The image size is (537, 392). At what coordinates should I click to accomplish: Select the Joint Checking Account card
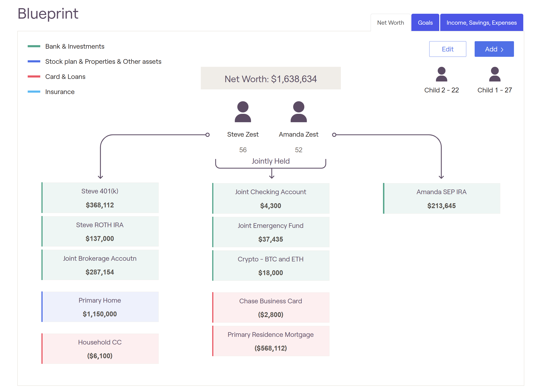point(270,198)
